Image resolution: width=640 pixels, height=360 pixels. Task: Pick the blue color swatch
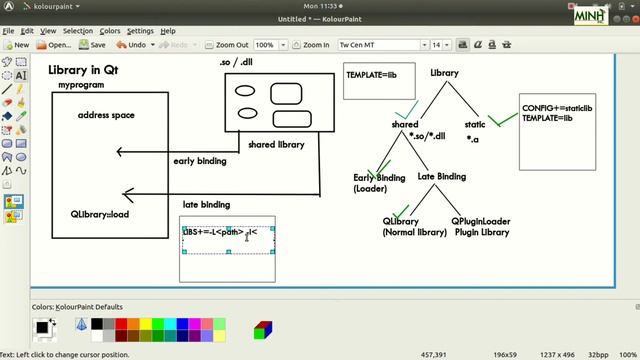(182, 324)
